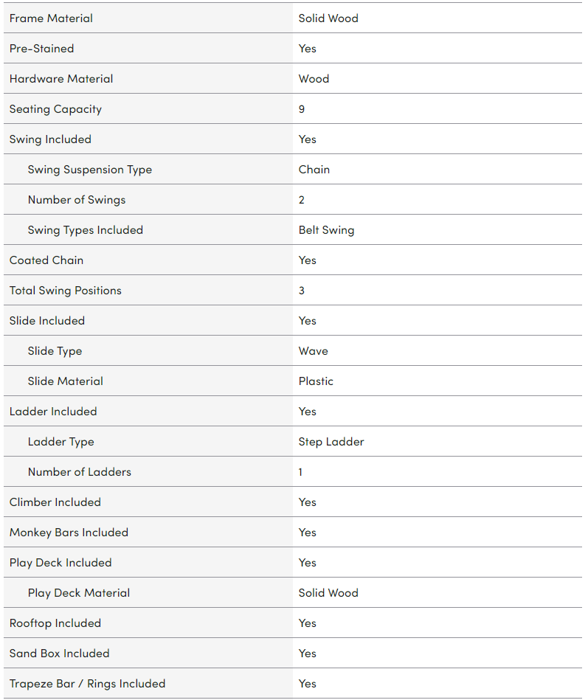Viewport: 588px width, 700px height.
Task: Click the Chain value for Swing Suspension Type
Action: (x=314, y=170)
